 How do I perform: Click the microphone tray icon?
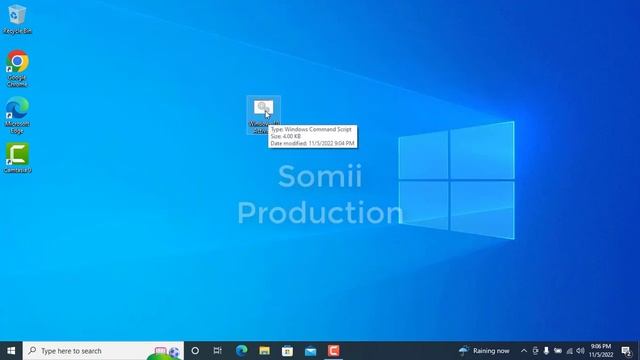pyautogui.click(x=546, y=351)
